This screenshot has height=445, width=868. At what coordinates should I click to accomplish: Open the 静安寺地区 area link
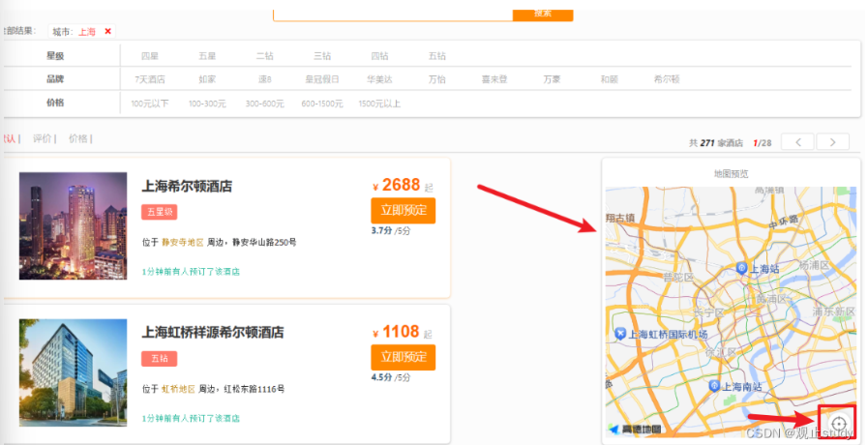182,242
